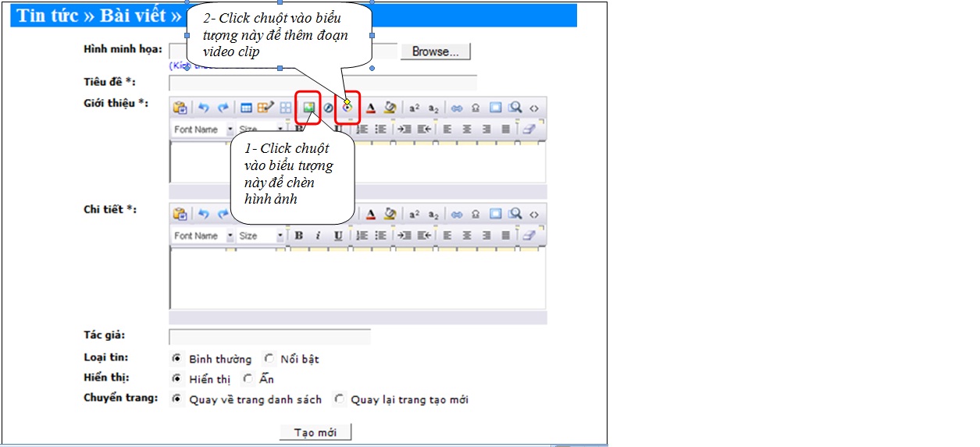Image resolution: width=980 pixels, height=447 pixels.
Task: Choose Quay lại trang tạo mới option
Action: coord(340,399)
